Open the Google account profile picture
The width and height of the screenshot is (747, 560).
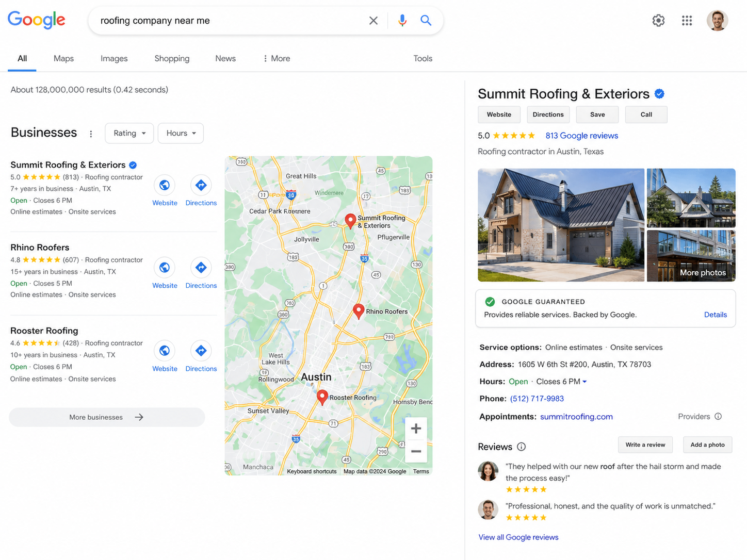click(717, 21)
